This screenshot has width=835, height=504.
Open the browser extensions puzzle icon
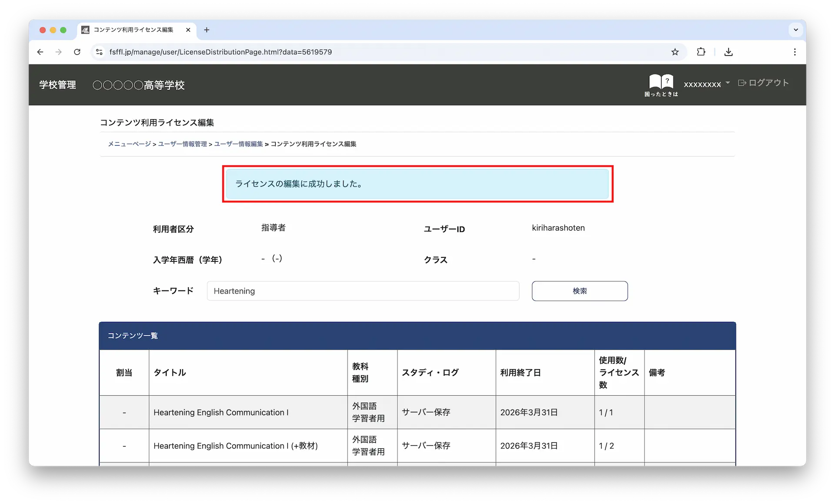tap(701, 52)
